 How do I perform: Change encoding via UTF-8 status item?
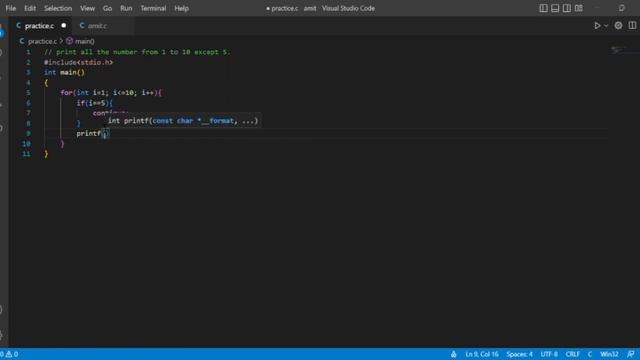[549, 354]
